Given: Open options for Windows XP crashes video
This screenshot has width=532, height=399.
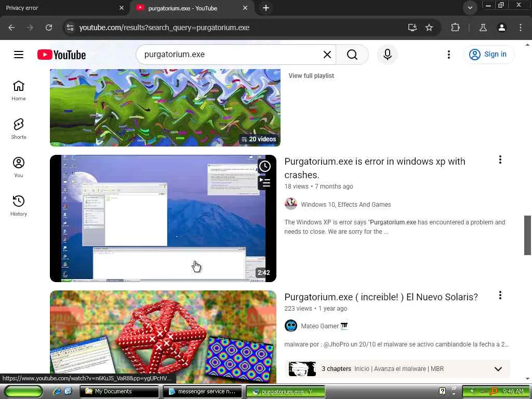Looking at the screenshot, I should click(500, 160).
